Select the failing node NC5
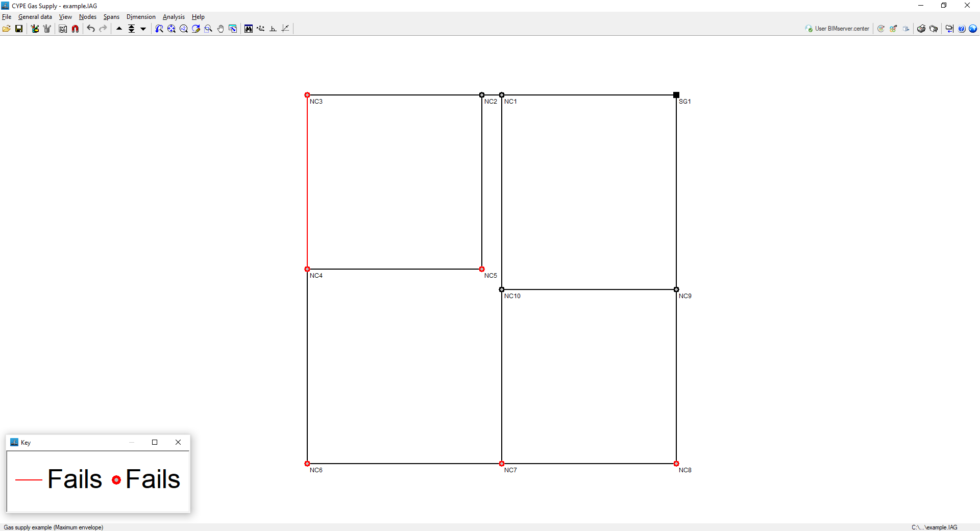 [482, 269]
